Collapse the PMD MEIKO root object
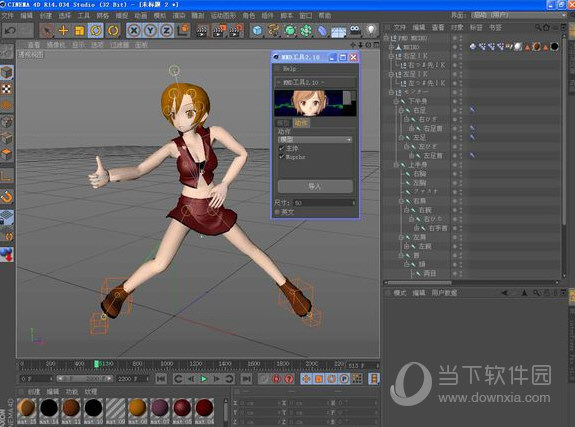This screenshot has height=427, width=575. 386,38
